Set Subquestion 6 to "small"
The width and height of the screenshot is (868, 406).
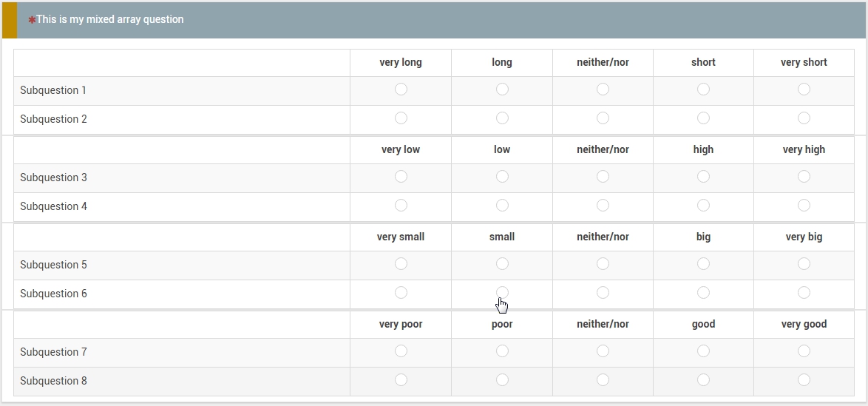point(502,293)
